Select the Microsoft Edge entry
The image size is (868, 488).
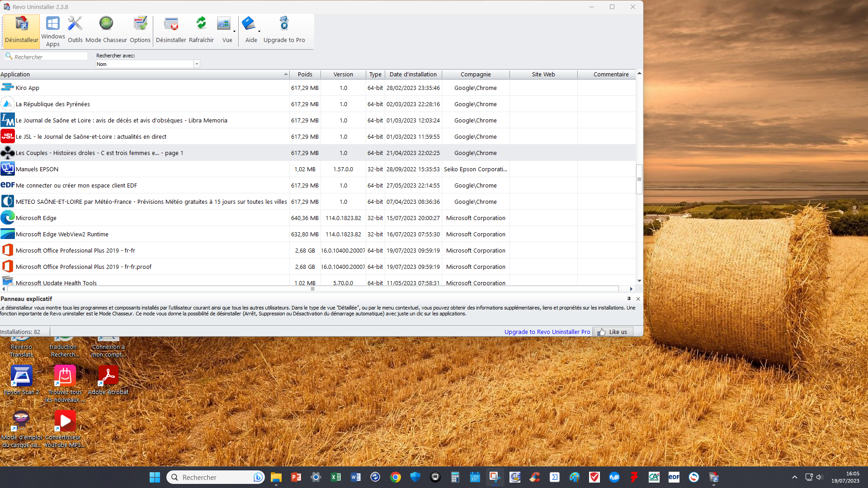(x=318, y=218)
